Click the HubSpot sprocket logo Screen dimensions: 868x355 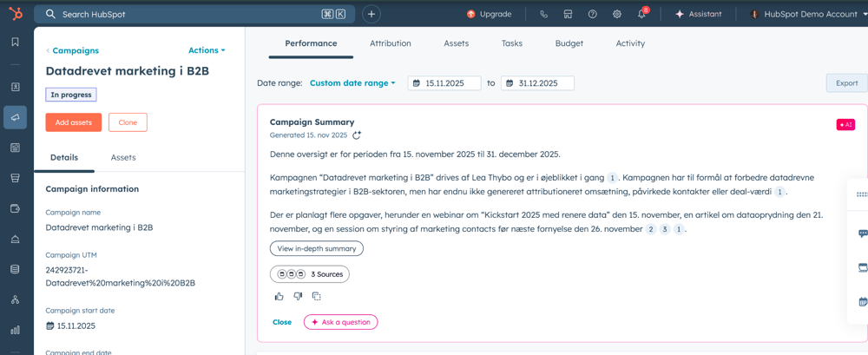coord(15,15)
